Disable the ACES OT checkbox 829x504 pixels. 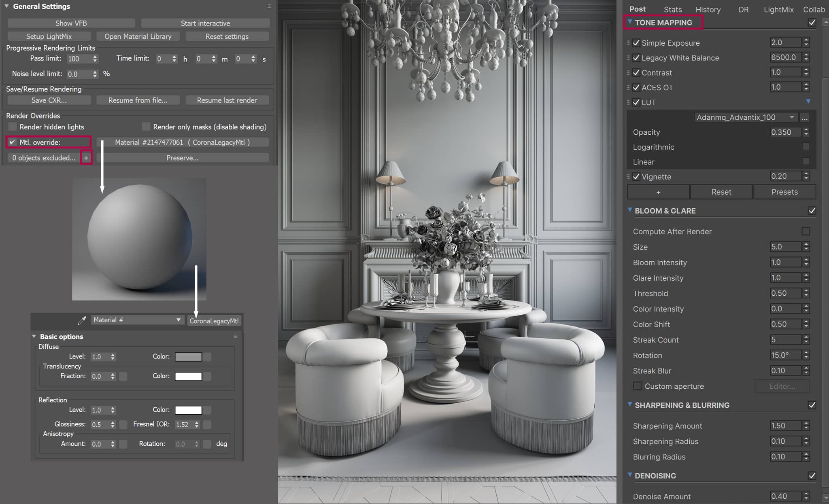[636, 87]
